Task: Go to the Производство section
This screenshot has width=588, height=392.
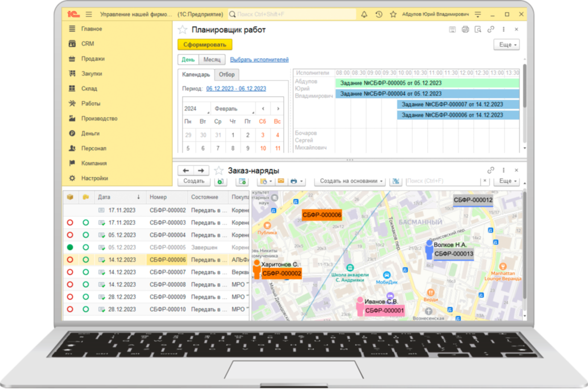Action: (x=99, y=118)
